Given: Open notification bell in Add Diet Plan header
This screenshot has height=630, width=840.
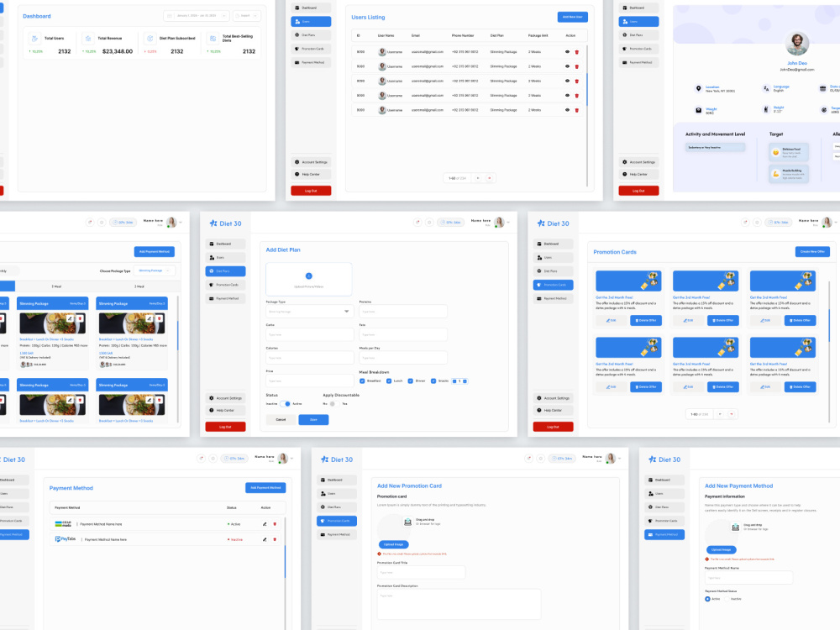Looking at the screenshot, I should point(417,223).
